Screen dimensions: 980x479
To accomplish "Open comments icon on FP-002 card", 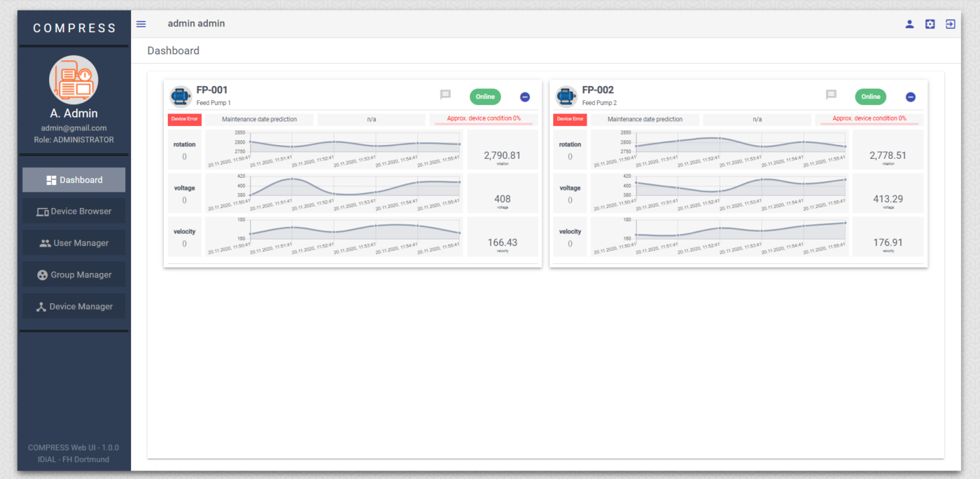I will click(x=831, y=95).
